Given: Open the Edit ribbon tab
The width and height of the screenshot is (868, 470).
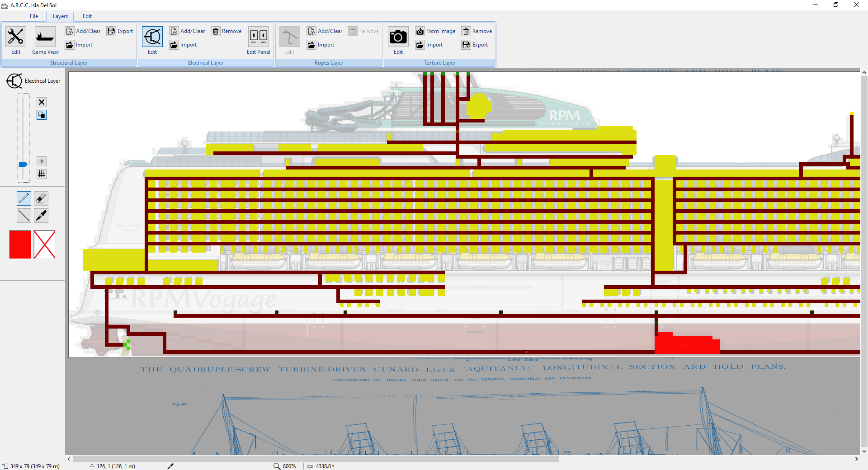Looking at the screenshot, I should (x=87, y=16).
